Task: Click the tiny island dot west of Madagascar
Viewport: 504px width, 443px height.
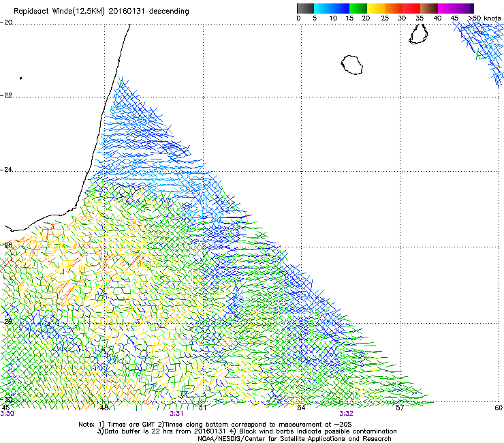Action: tap(20, 78)
